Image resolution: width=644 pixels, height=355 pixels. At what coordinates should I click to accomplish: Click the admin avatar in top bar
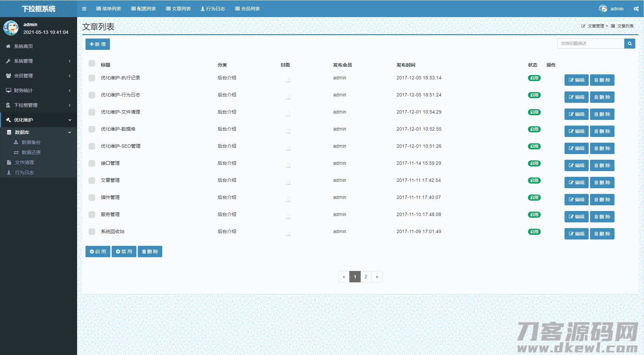click(x=603, y=9)
